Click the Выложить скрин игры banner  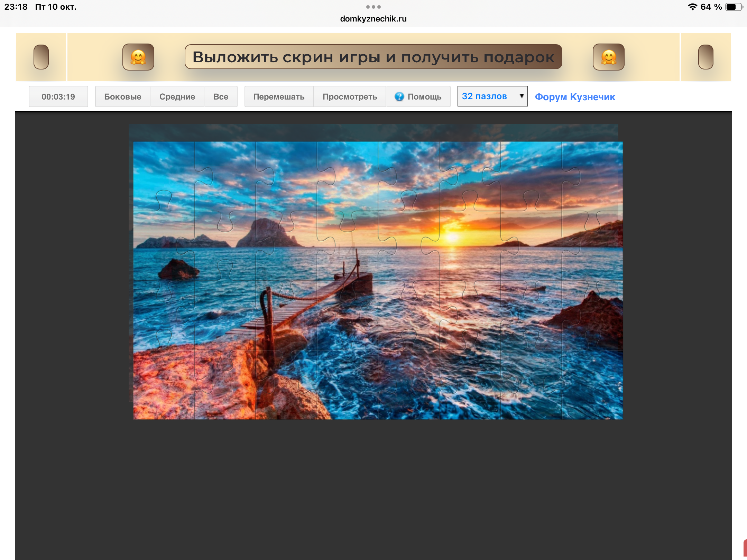coord(373,57)
